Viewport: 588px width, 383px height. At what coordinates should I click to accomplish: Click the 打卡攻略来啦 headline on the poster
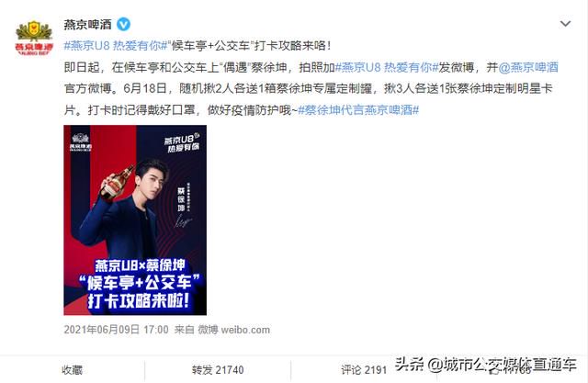139,301
